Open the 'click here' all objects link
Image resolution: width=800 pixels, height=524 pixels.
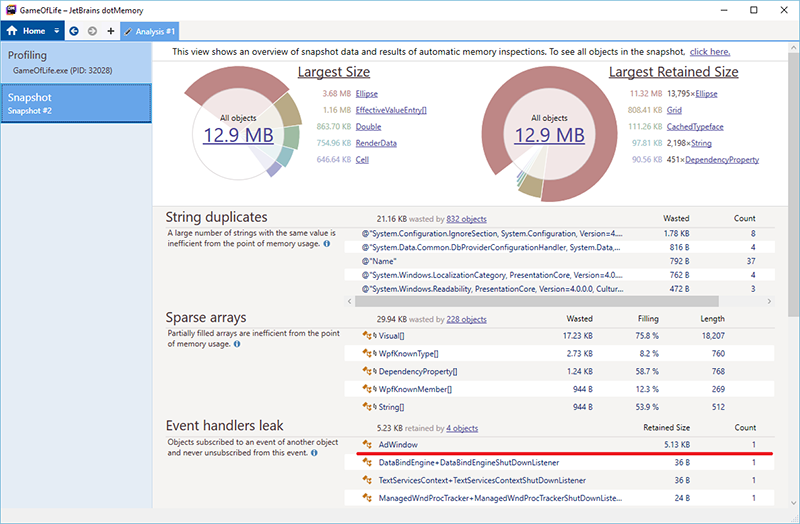tap(709, 51)
